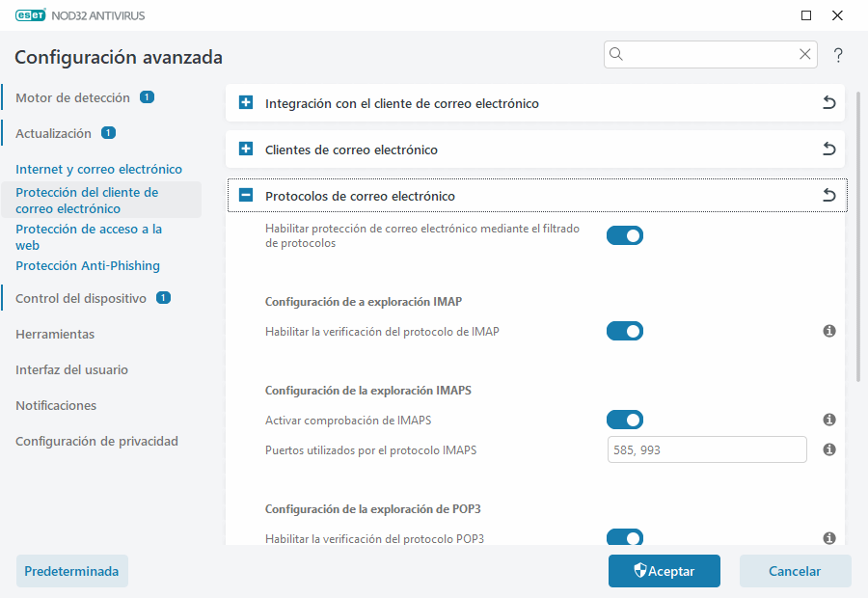
Task: Click the IMAPS ports input field
Action: tap(707, 449)
